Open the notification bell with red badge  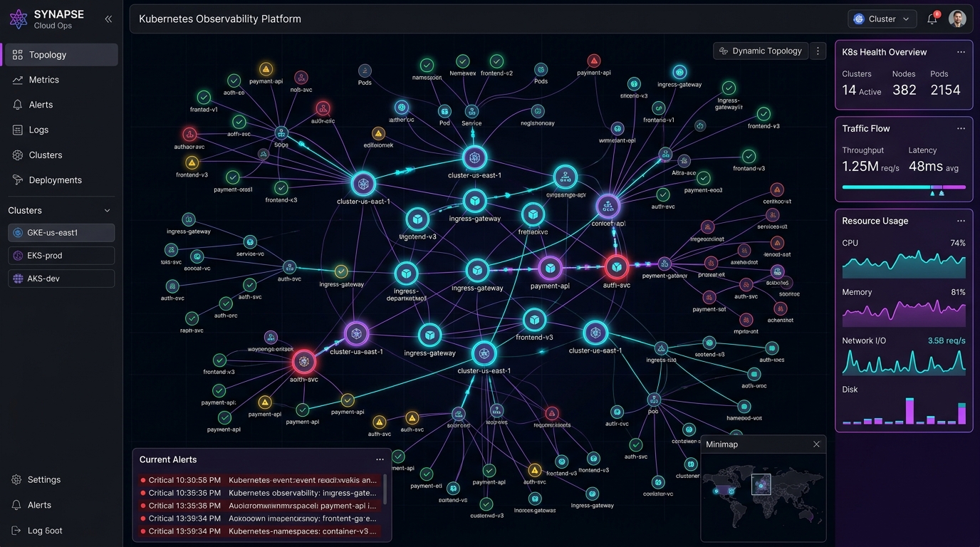pyautogui.click(x=932, y=19)
